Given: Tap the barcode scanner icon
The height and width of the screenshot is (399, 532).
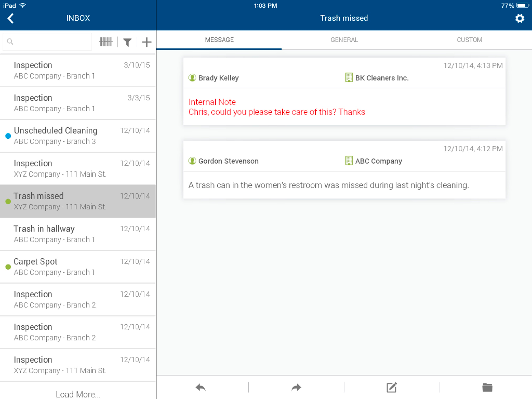Looking at the screenshot, I should [x=106, y=42].
